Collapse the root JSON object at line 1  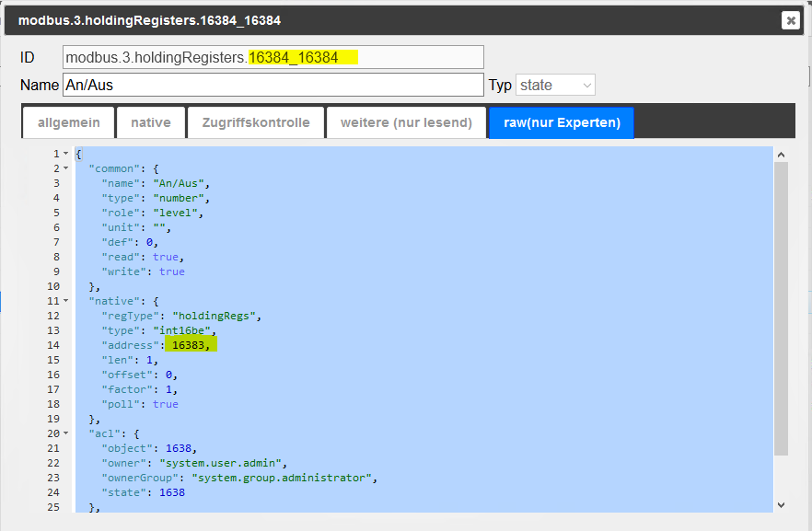tap(66, 154)
